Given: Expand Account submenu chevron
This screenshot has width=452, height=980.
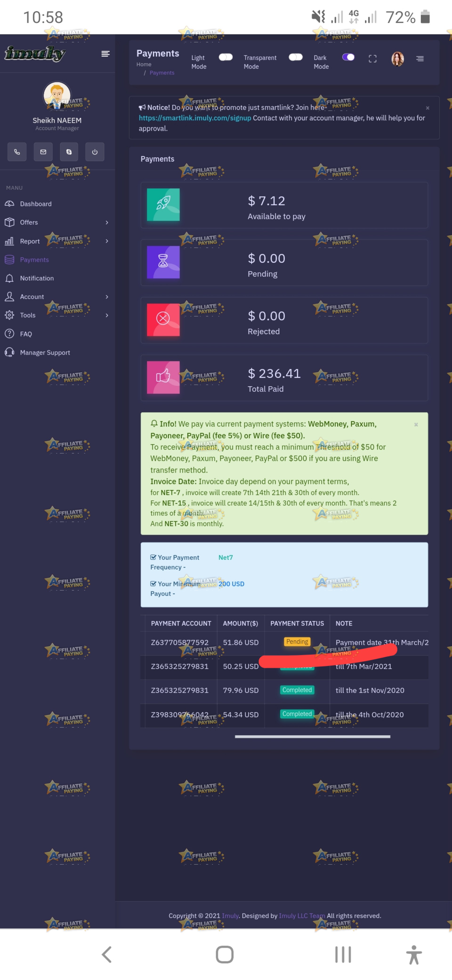Looking at the screenshot, I should pyautogui.click(x=107, y=297).
